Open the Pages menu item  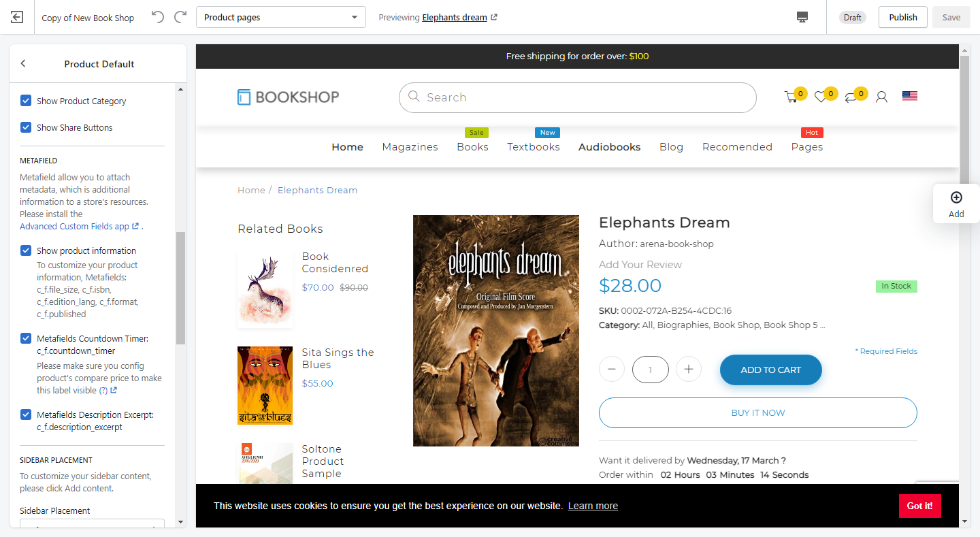tap(807, 147)
